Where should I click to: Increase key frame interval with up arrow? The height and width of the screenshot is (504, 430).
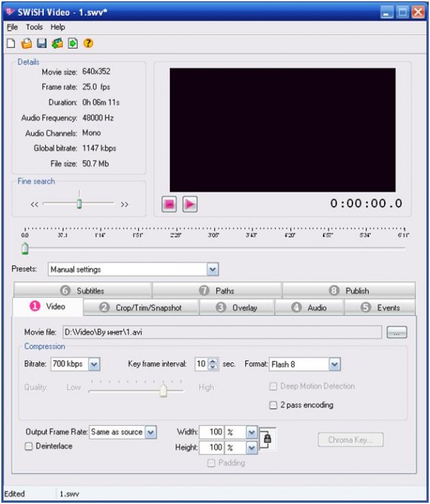pyautogui.click(x=213, y=361)
